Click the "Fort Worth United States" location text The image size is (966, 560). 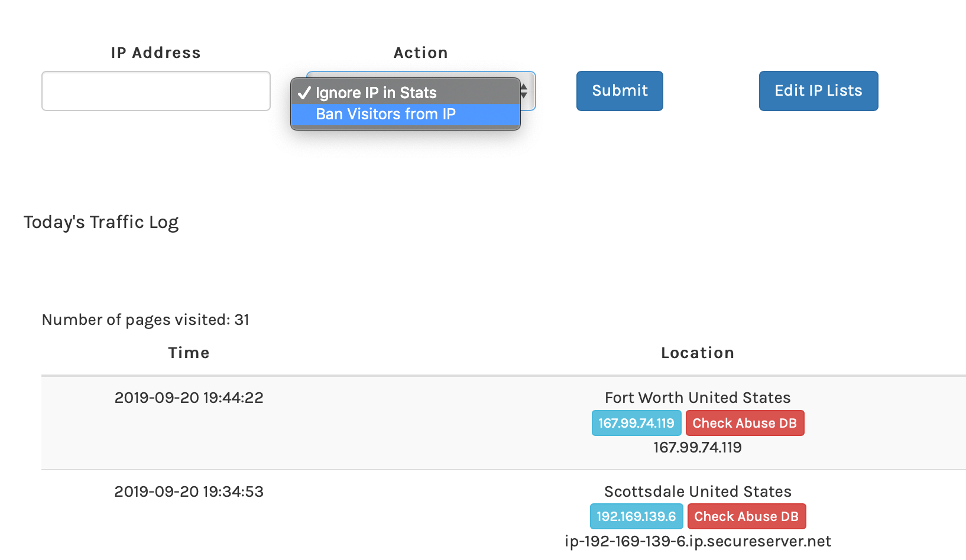(698, 398)
